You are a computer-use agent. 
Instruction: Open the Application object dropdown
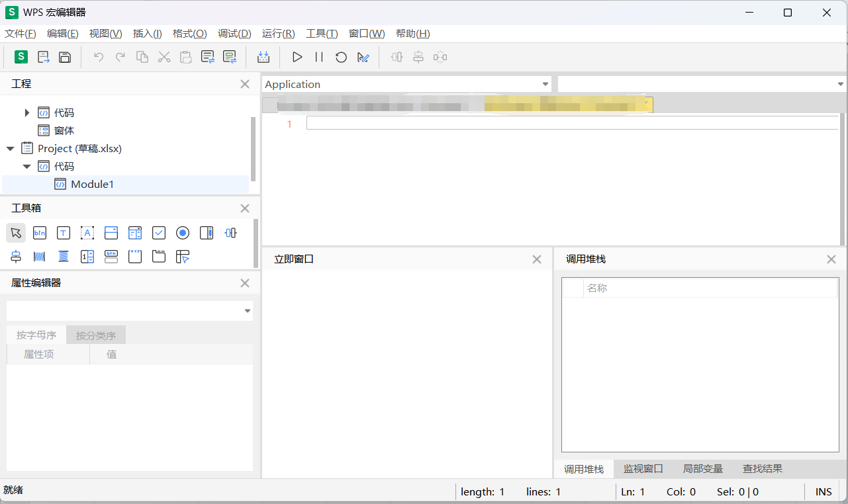point(545,84)
